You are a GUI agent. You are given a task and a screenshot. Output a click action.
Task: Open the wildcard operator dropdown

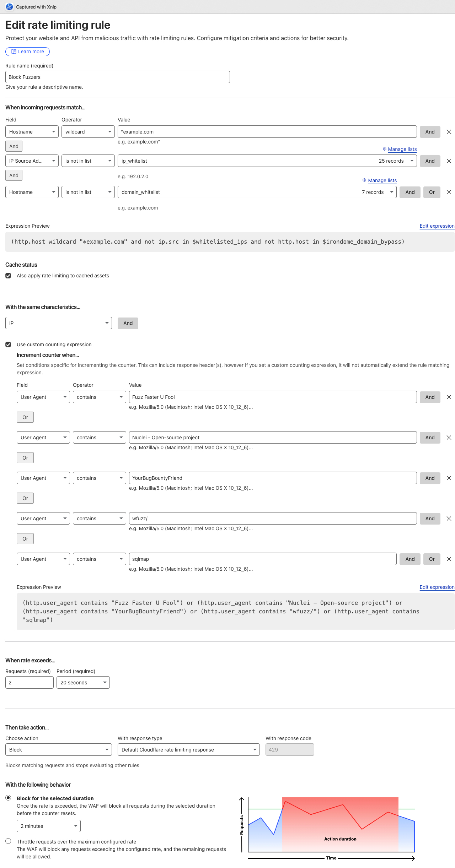[88, 132]
